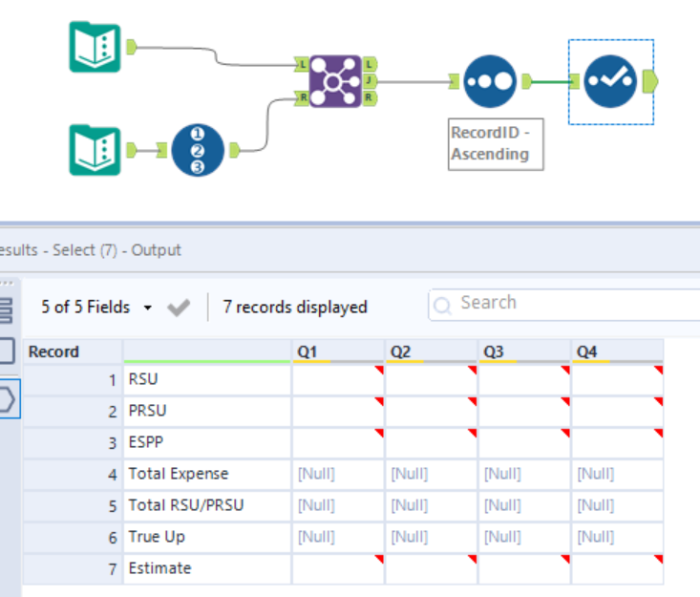The image size is (700, 597).
Task: Click the RecordID - Ascending annotation
Action: click(x=496, y=143)
